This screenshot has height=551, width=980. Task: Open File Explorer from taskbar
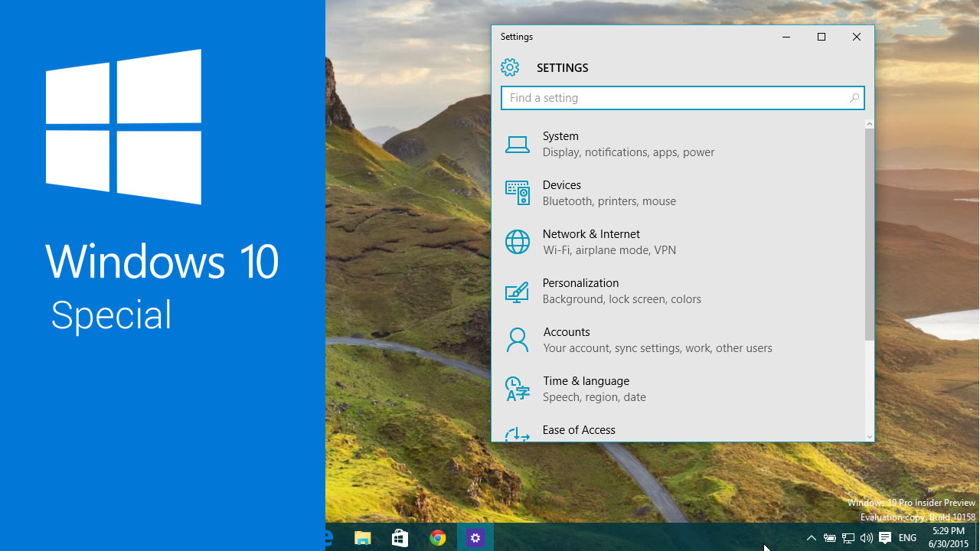pos(362,538)
